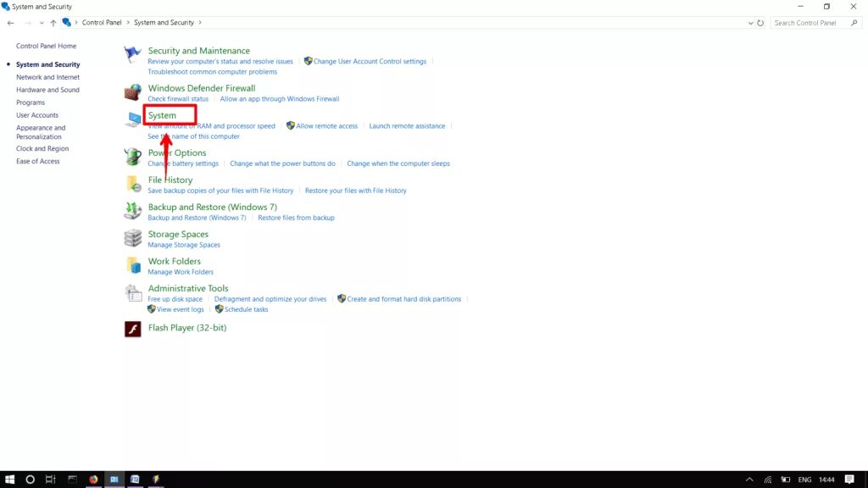Expand the chevron after System and Security

(x=200, y=23)
